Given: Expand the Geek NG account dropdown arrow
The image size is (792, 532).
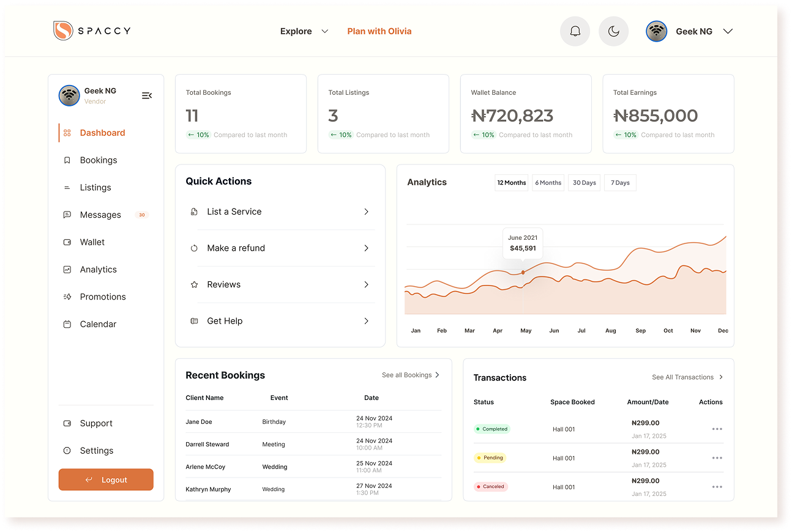Looking at the screenshot, I should click(x=728, y=31).
